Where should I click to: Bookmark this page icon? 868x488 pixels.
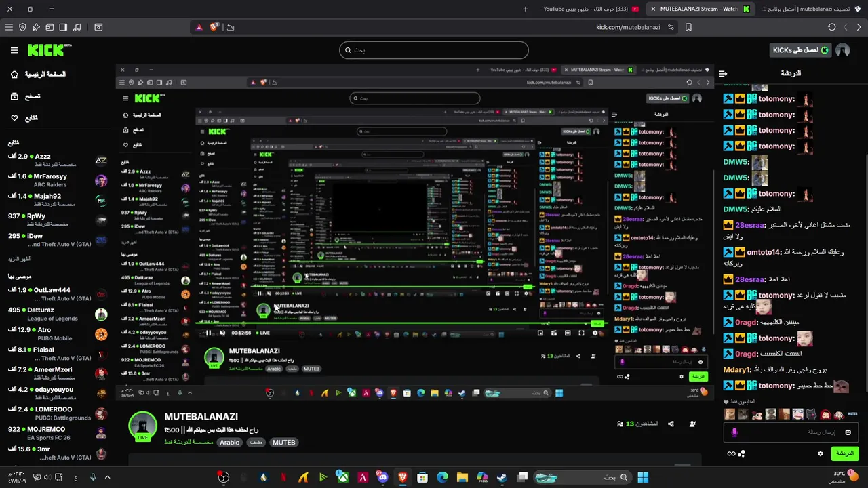(x=688, y=27)
